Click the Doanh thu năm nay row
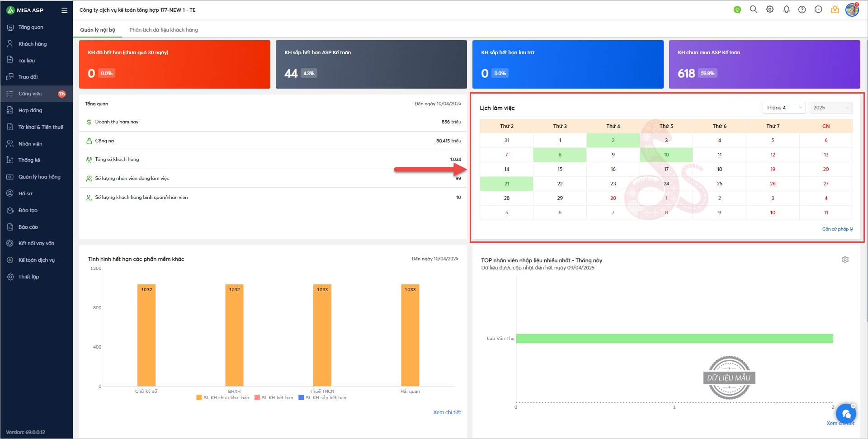This screenshot has height=439, width=868. click(273, 122)
